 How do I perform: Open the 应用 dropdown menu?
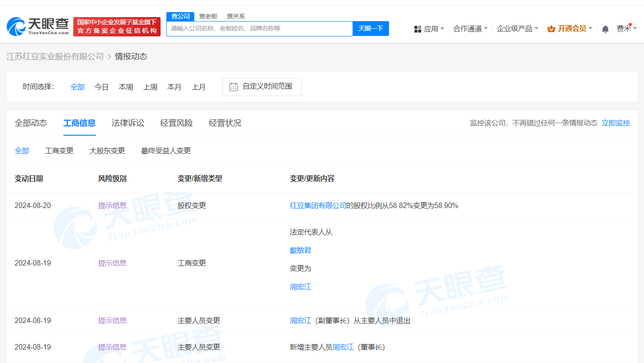tap(432, 28)
